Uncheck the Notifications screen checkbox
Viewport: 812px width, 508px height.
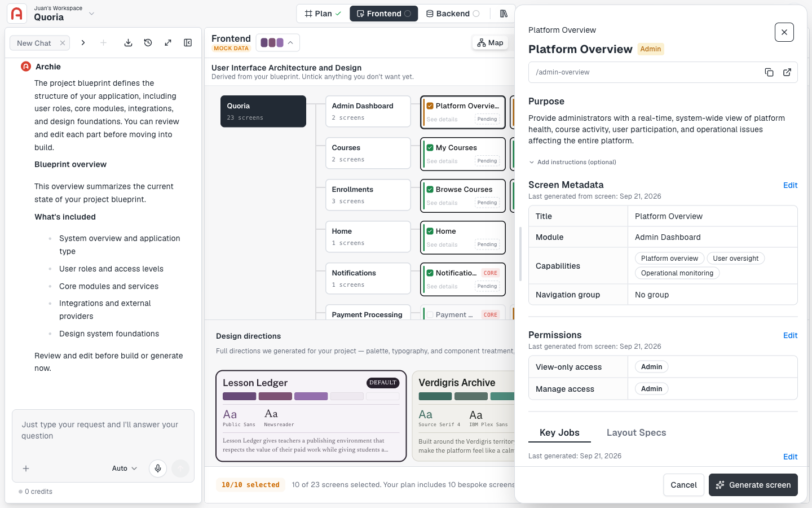(x=430, y=273)
